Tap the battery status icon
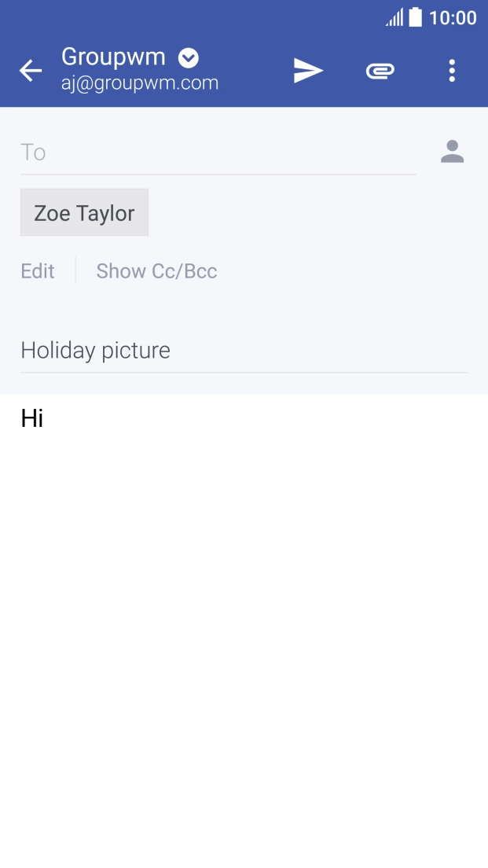The width and height of the screenshot is (488, 868). point(416,17)
